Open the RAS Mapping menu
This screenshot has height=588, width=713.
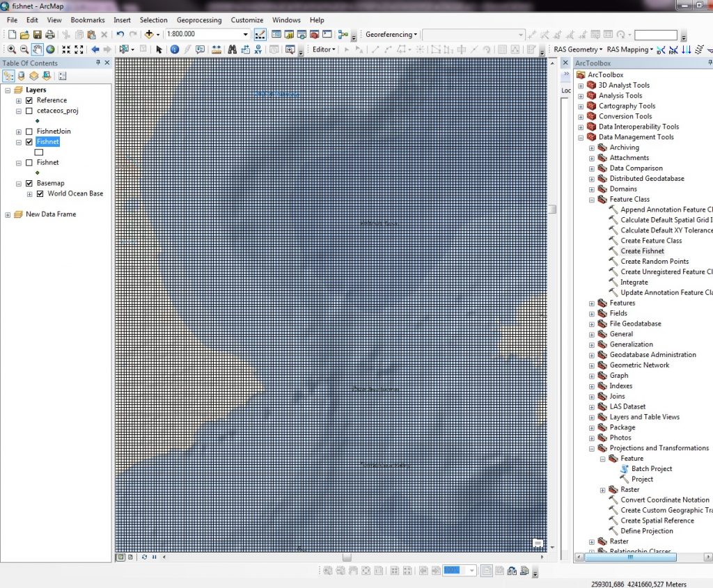coord(629,49)
